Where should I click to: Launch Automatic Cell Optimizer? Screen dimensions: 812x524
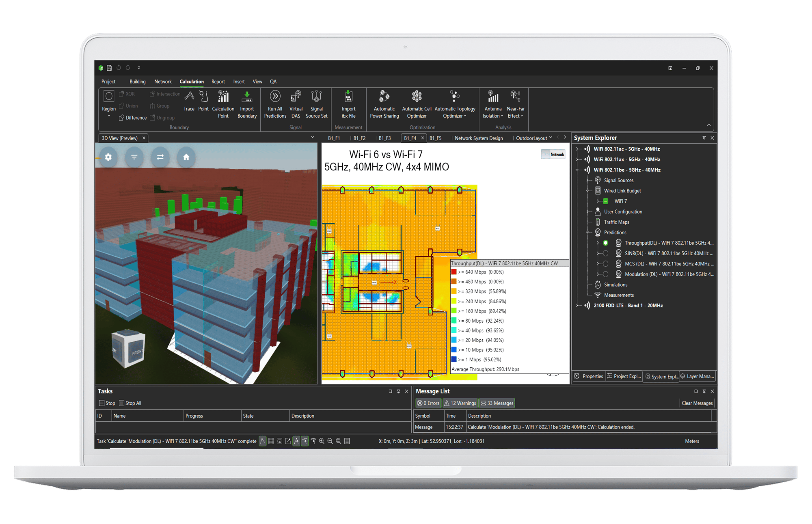(x=417, y=104)
